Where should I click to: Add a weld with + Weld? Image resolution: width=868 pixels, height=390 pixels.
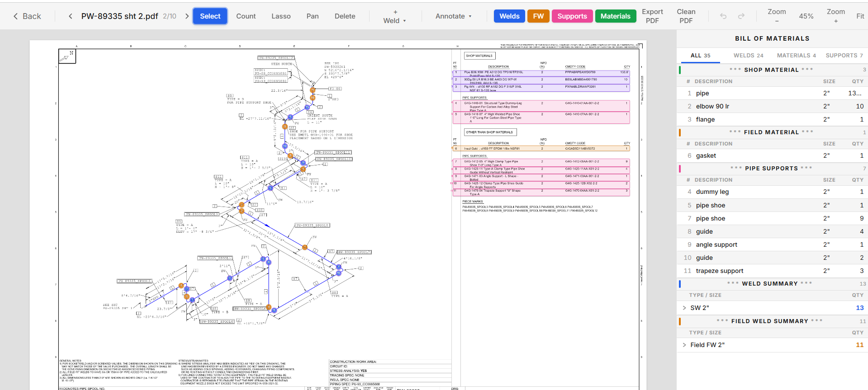pos(394,16)
